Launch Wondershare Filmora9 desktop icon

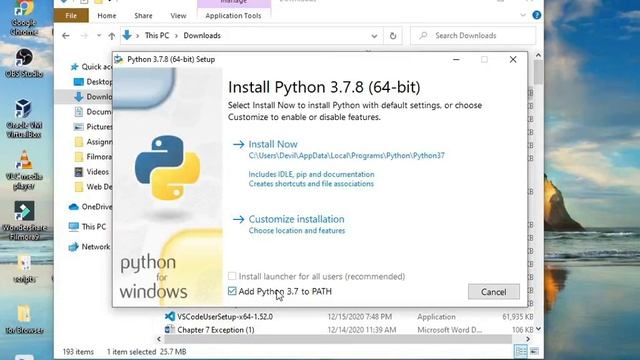(x=24, y=220)
